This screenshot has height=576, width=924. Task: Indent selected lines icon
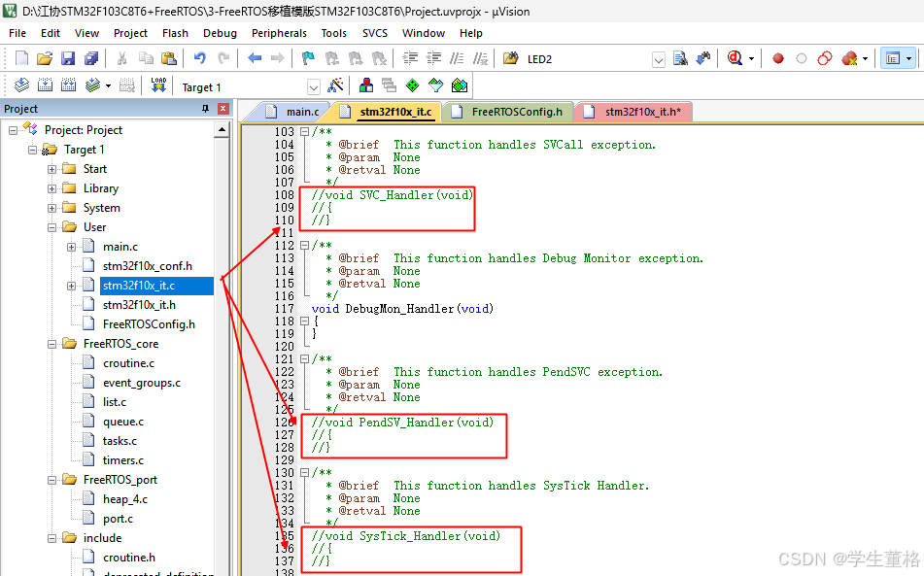(410, 58)
